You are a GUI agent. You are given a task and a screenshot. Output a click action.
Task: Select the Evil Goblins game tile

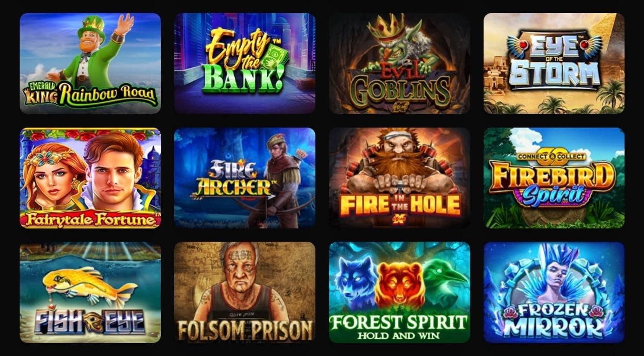[x=400, y=63]
